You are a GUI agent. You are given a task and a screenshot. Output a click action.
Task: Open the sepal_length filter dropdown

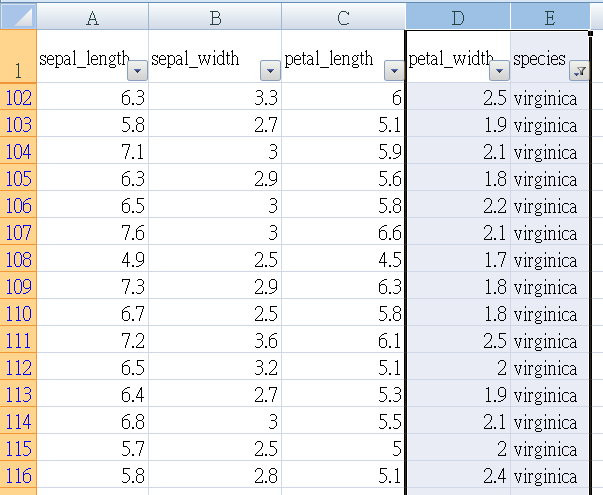tap(137, 70)
